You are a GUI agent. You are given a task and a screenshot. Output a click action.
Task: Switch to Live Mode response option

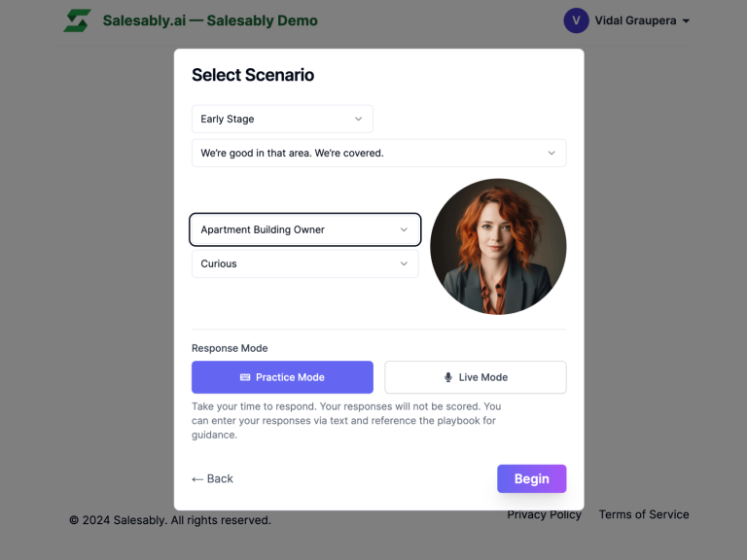(476, 377)
